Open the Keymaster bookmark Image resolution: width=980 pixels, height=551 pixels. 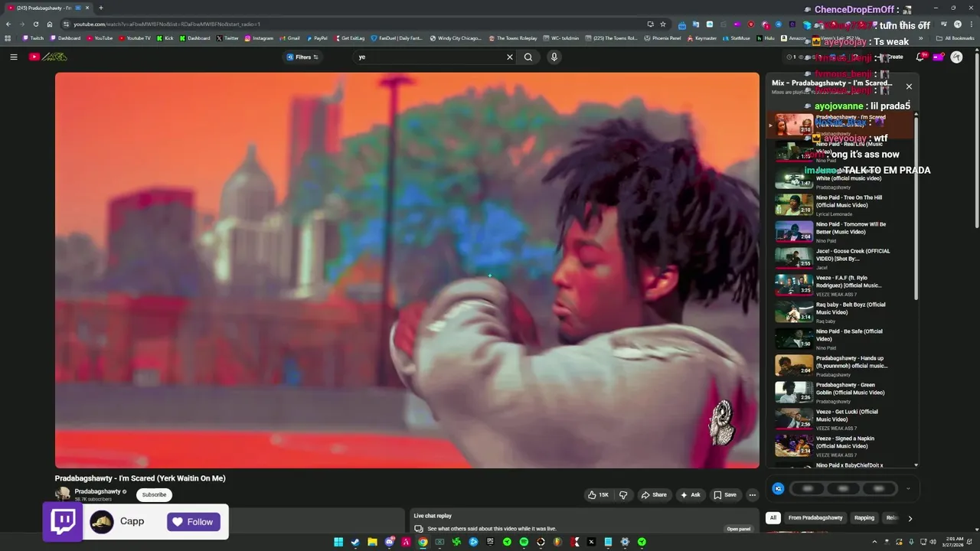pos(701,37)
